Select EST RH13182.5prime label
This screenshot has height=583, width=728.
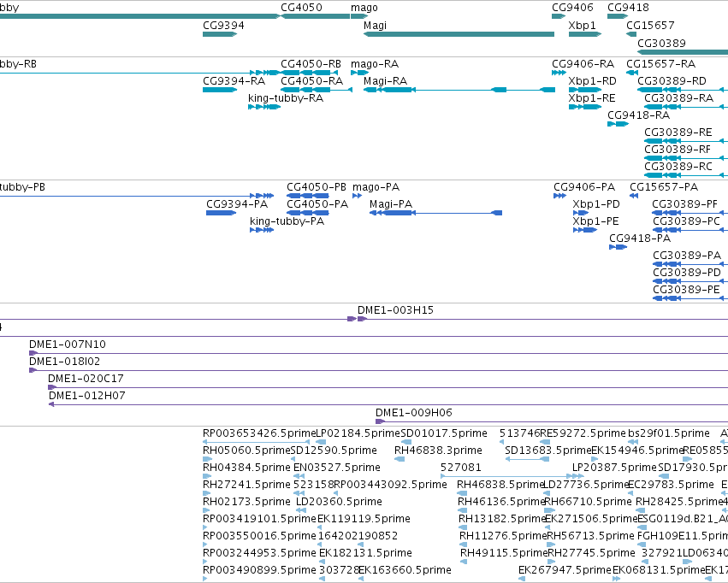pyautogui.click(x=502, y=520)
